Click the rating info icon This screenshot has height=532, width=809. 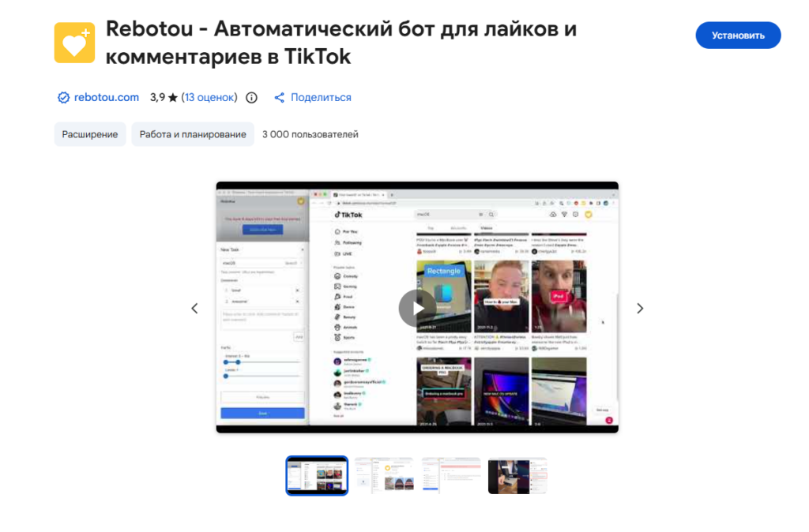click(251, 97)
